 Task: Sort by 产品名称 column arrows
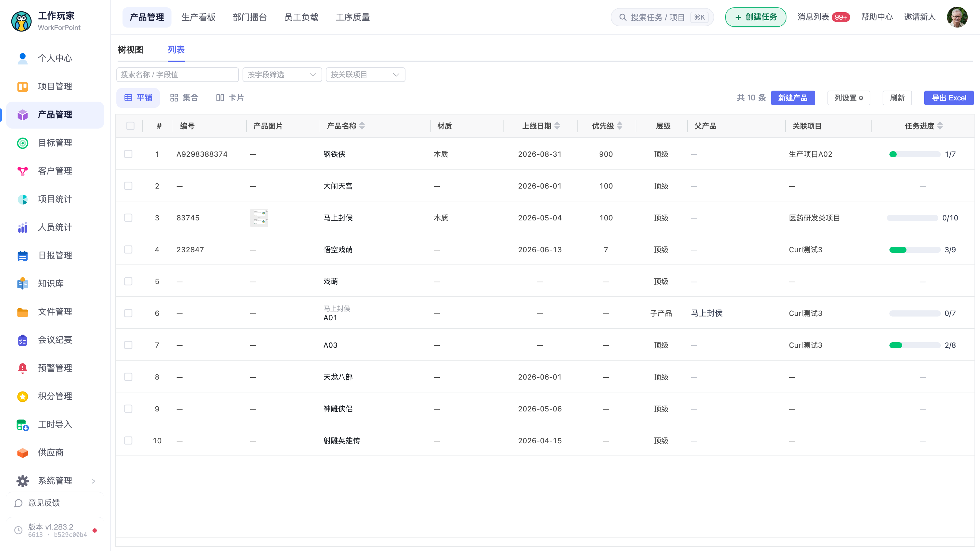362,126
